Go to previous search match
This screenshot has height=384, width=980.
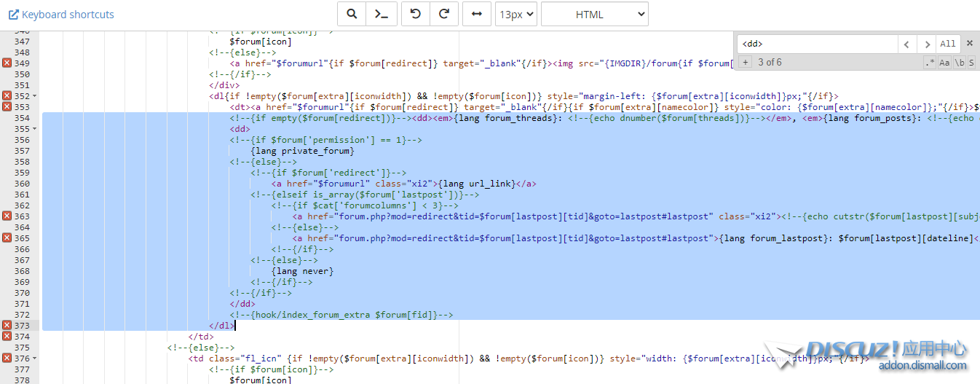(906, 44)
